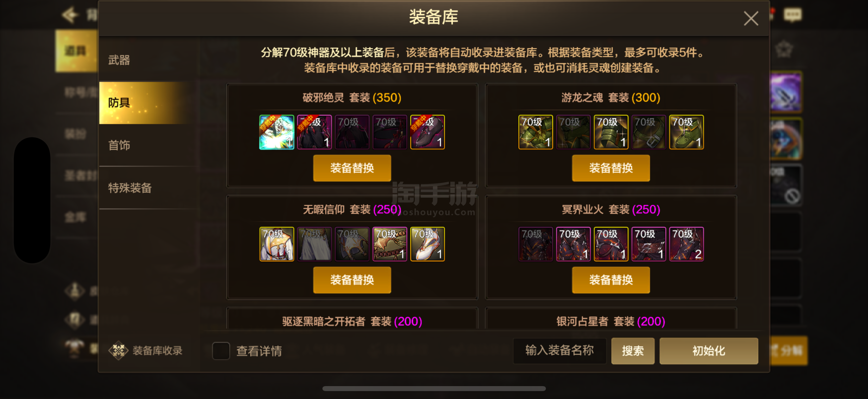Viewport: 868px width, 399px height.
Task: Focus the 输入装备名称 search field
Action: (x=560, y=351)
